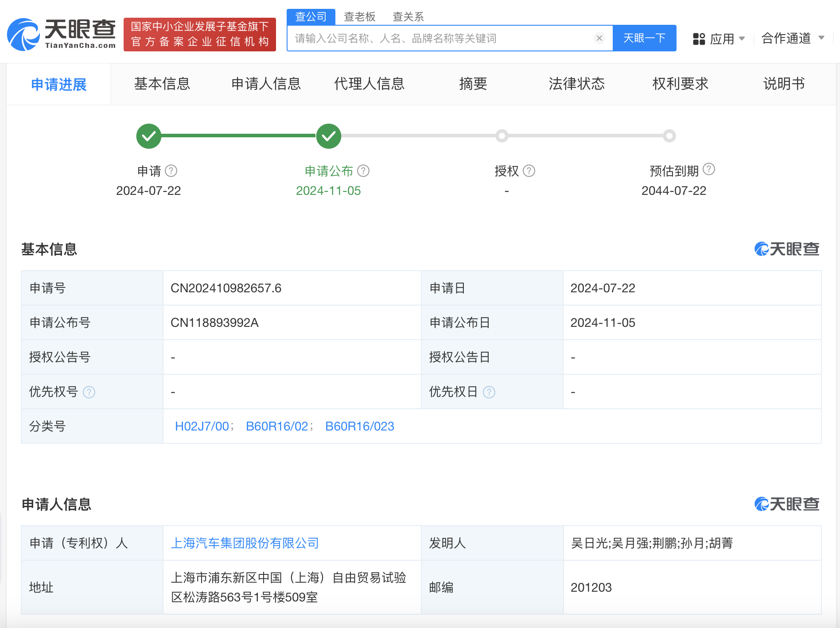Open 上海汽车集团股份有限公司 company link
Image resolution: width=840 pixels, height=628 pixels.
pos(245,543)
